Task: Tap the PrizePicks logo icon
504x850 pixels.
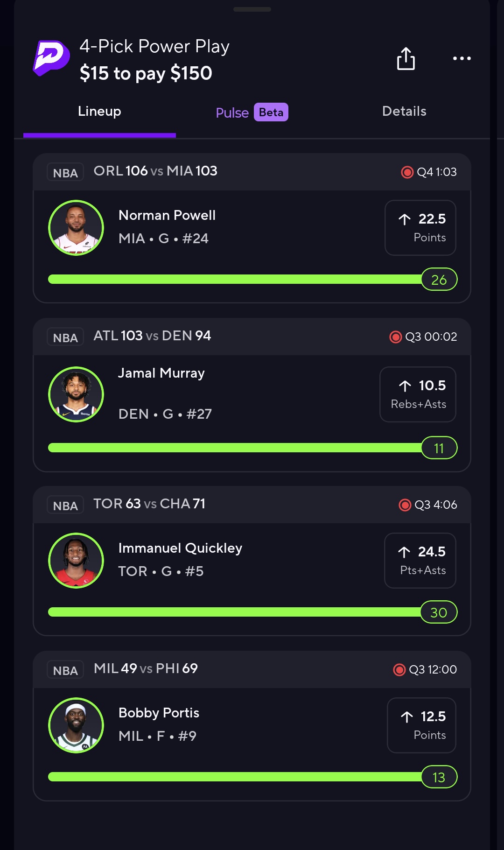Action: pyautogui.click(x=51, y=58)
